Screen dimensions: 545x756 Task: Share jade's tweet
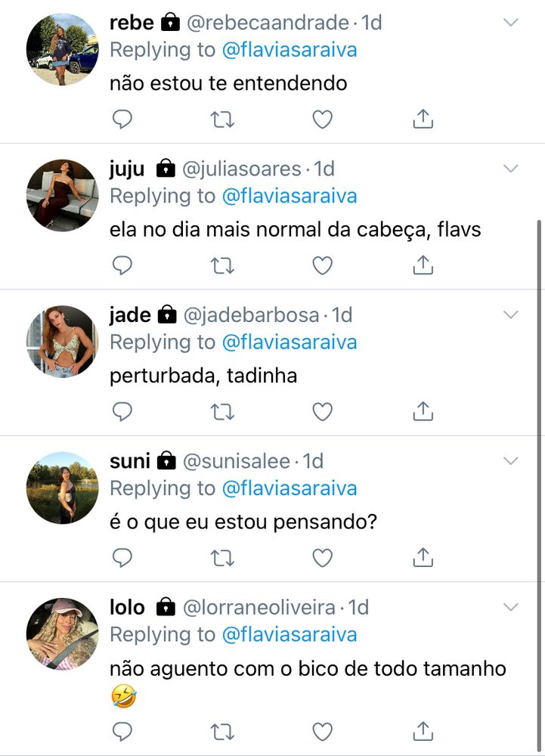coord(423,411)
